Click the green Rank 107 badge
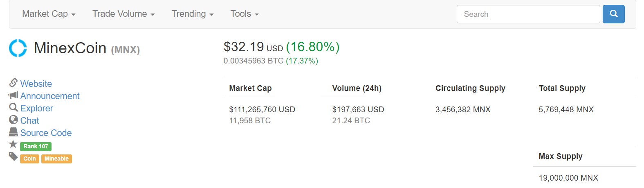644x188 pixels. pyautogui.click(x=36, y=146)
